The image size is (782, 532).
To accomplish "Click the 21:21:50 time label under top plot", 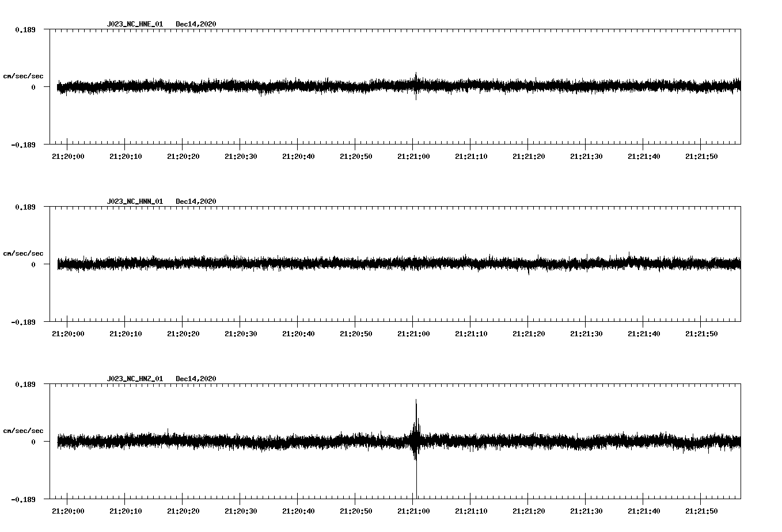I will pos(703,155).
